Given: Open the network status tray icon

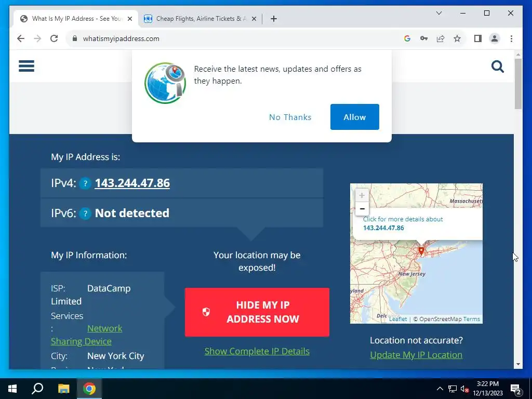Looking at the screenshot, I should point(453,389).
